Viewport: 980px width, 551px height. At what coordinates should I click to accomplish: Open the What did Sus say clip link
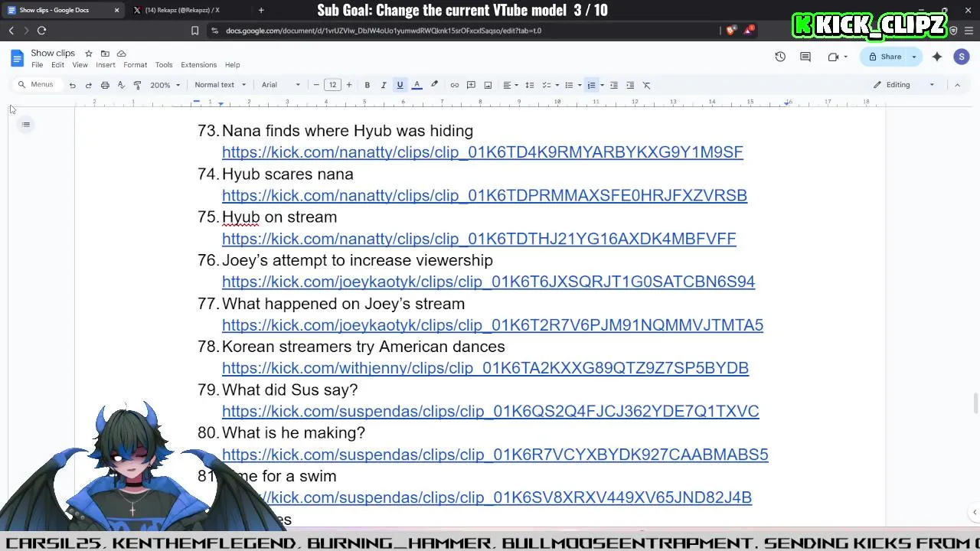[x=491, y=411]
